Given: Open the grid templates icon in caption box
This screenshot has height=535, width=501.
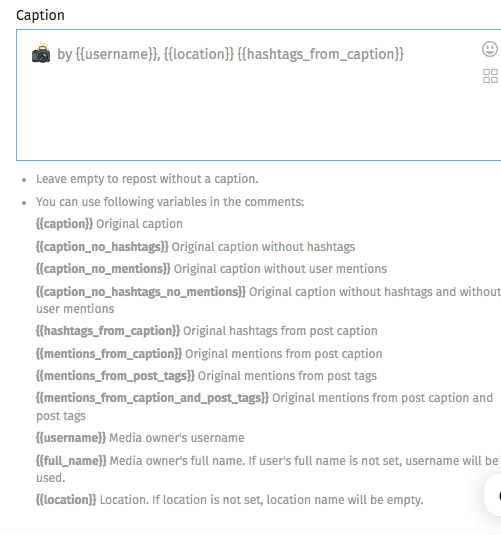Looking at the screenshot, I should click(x=490, y=76).
